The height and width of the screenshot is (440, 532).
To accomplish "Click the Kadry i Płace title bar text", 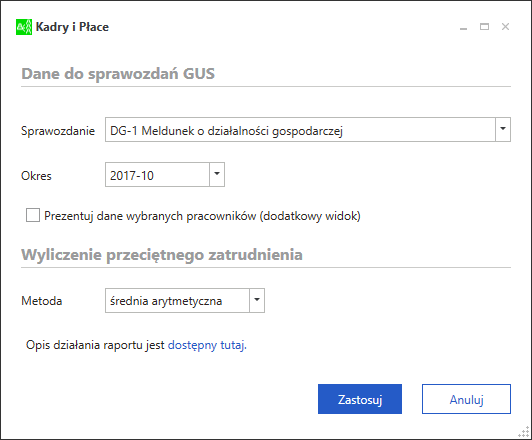I will tap(72, 27).
